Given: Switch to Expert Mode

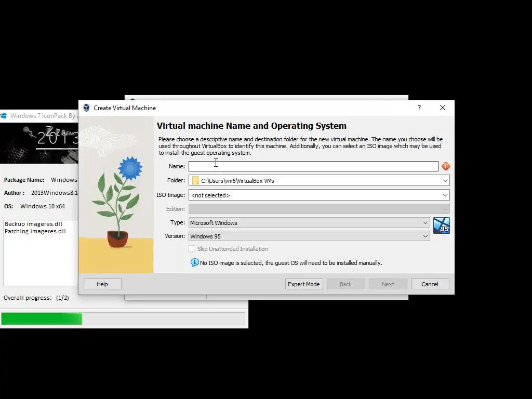Looking at the screenshot, I should (x=303, y=284).
